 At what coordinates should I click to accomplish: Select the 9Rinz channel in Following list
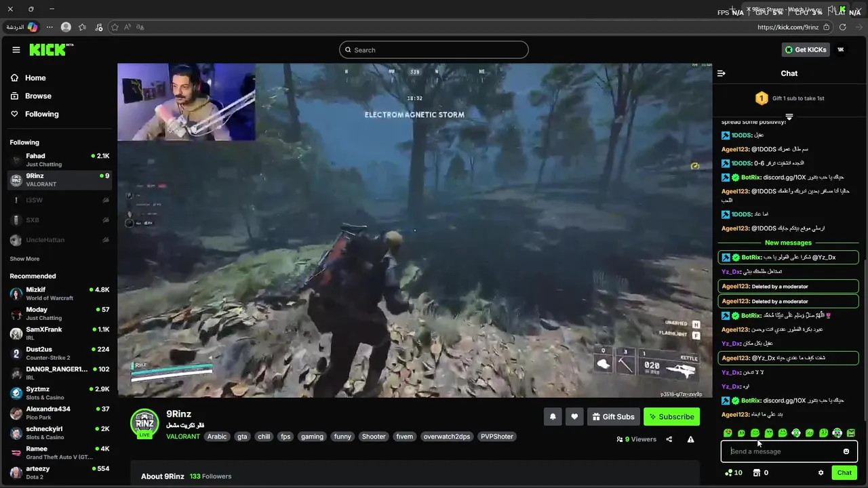click(x=60, y=180)
